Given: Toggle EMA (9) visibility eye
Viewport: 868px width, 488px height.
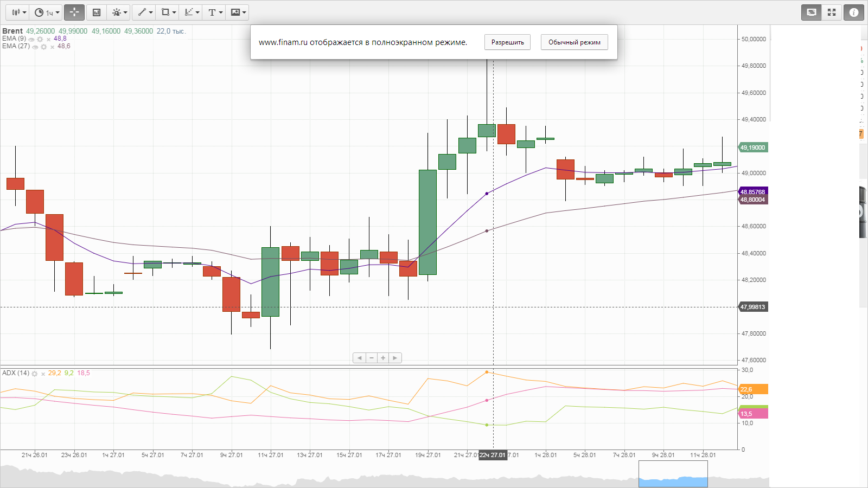Looking at the screenshot, I should click(31, 39).
